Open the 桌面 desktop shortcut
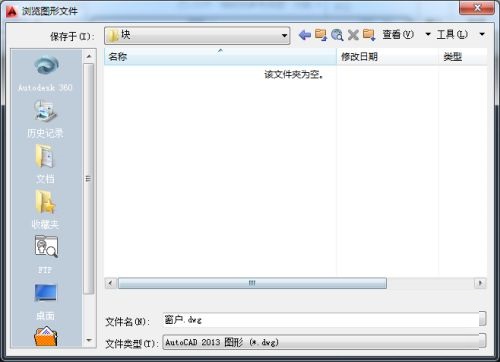Screen dimensions: 500x362 pyautogui.click(x=46, y=302)
